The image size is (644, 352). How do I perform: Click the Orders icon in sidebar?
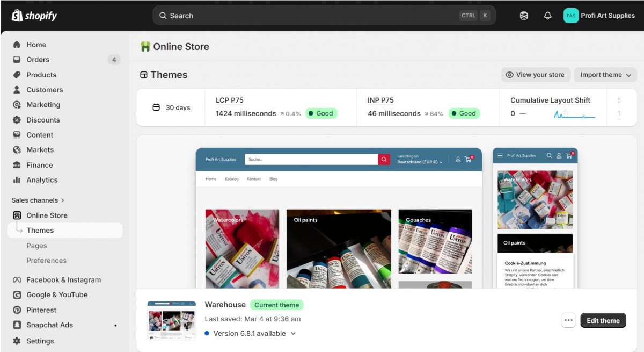coord(17,60)
